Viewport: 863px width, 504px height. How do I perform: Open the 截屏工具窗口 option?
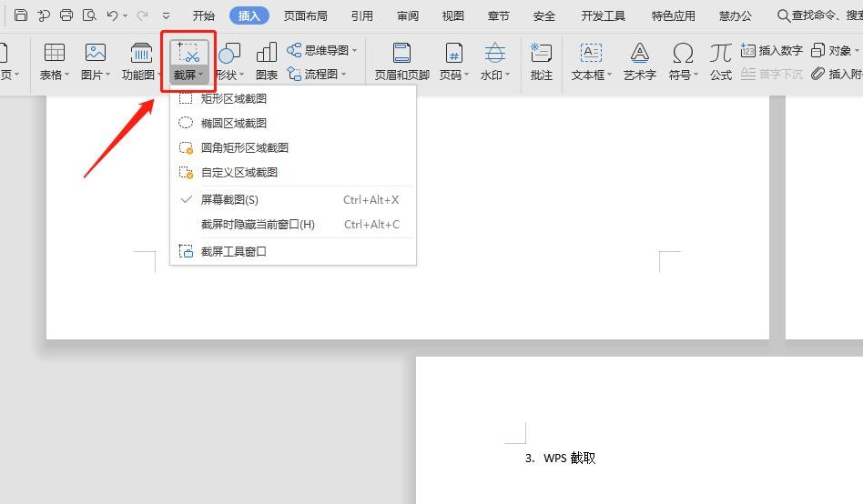pyautogui.click(x=234, y=252)
